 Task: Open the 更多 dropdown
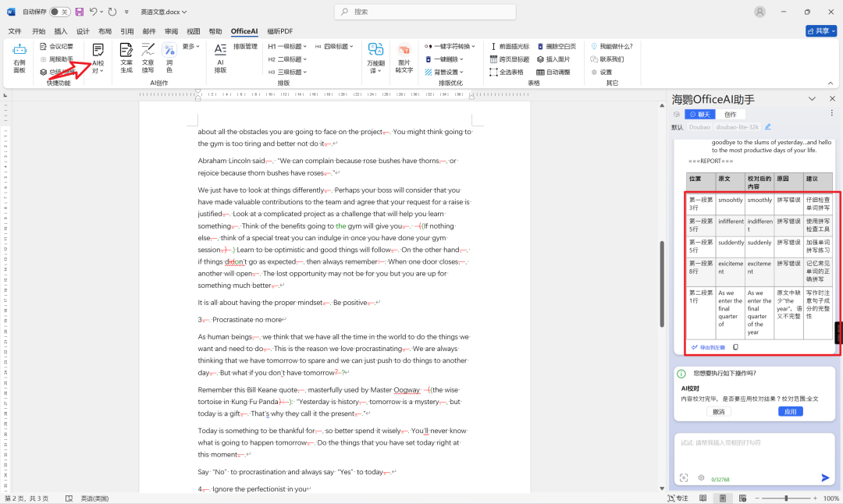pyautogui.click(x=191, y=47)
